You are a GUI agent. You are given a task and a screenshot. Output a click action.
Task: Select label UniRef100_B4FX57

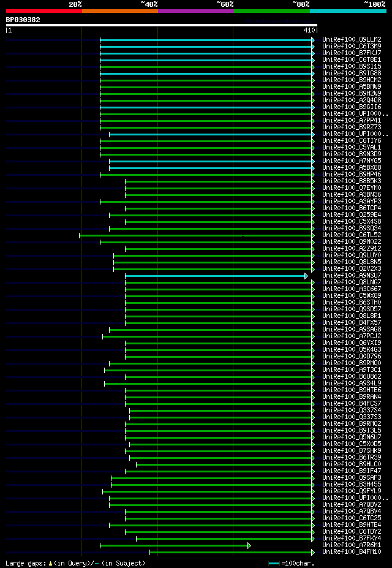[352, 323]
